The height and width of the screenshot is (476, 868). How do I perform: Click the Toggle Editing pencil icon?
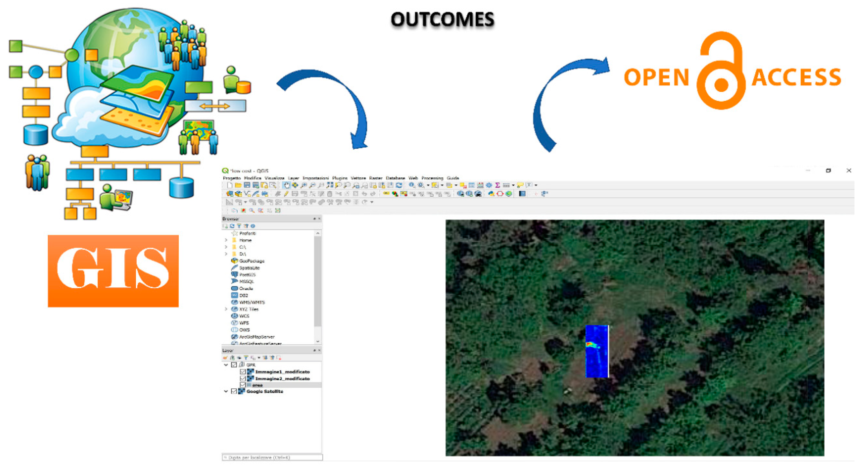286,193
